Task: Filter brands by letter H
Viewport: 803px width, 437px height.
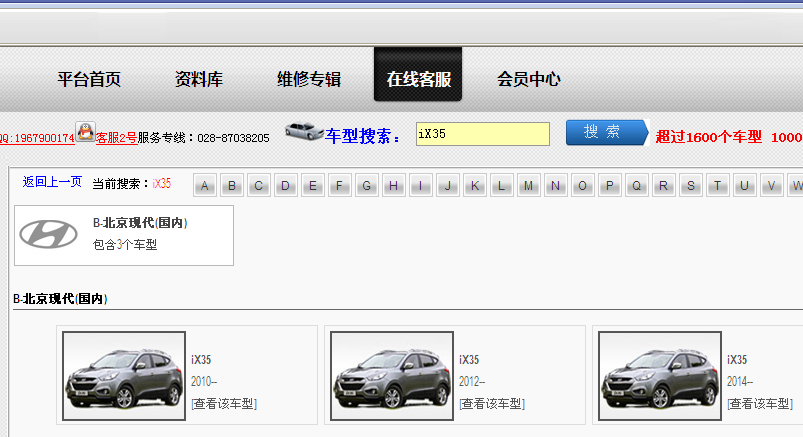Action: point(394,185)
